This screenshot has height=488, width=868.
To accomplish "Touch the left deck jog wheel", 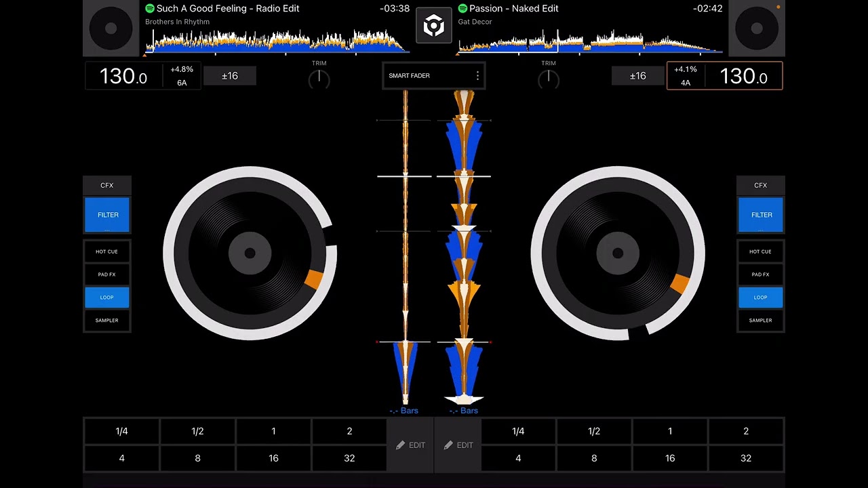I will (x=250, y=253).
